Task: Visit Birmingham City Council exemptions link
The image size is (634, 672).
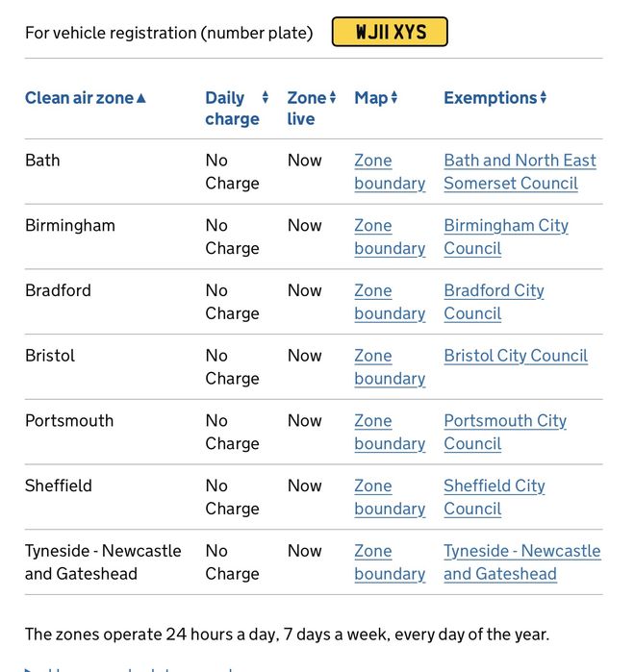Action: click(x=506, y=237)
